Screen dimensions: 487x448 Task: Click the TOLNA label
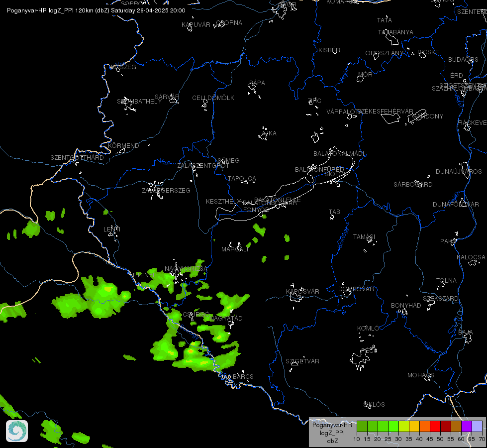tap(446, 281)
